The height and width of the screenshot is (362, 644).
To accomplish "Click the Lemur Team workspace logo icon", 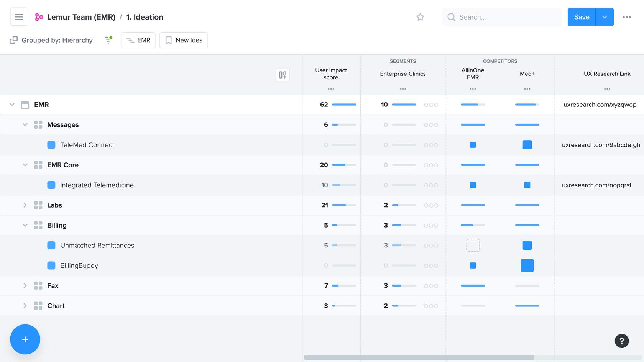I will tap(39, 17).
